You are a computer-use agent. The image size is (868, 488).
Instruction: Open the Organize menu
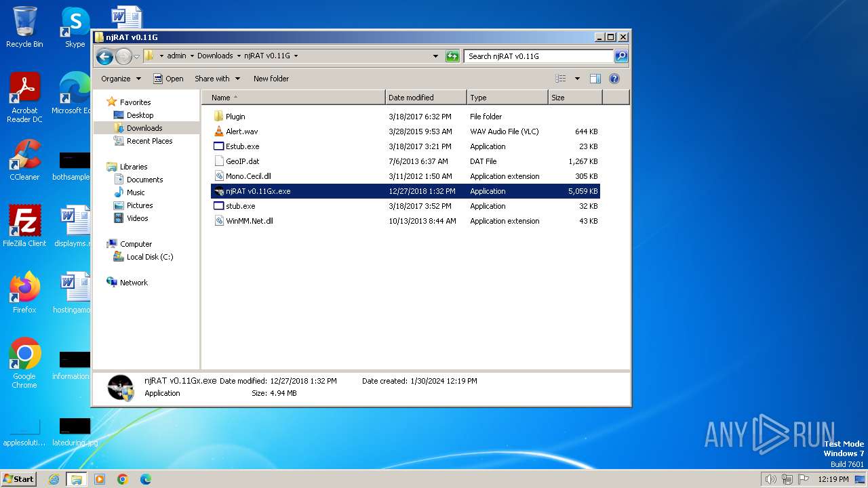pyautogui.click(x=121, y=79)
